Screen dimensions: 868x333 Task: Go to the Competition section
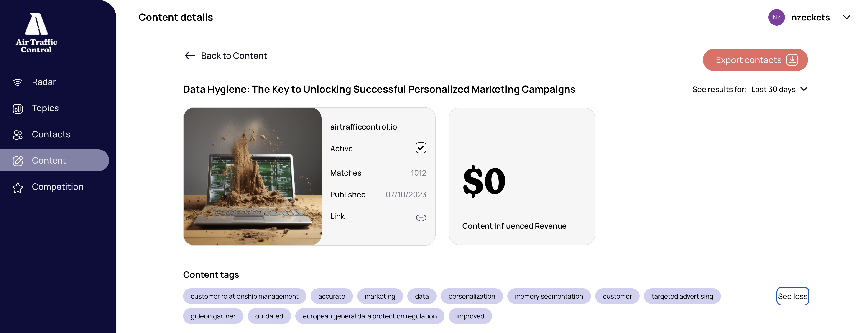pos(58,187)
